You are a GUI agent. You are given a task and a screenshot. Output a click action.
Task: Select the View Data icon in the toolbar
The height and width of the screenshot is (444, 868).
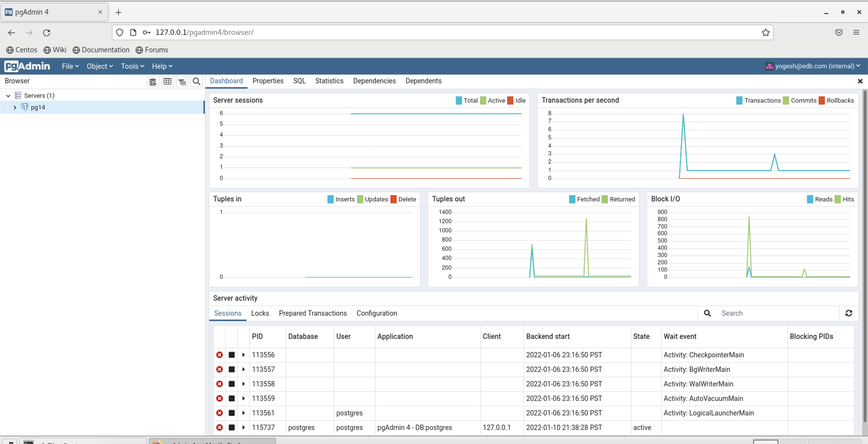point(167,81)
